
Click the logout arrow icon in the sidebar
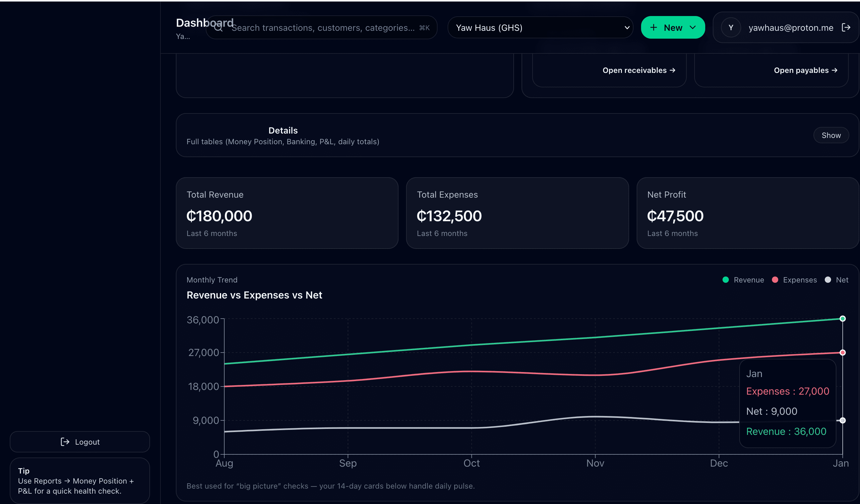point(64,441)
